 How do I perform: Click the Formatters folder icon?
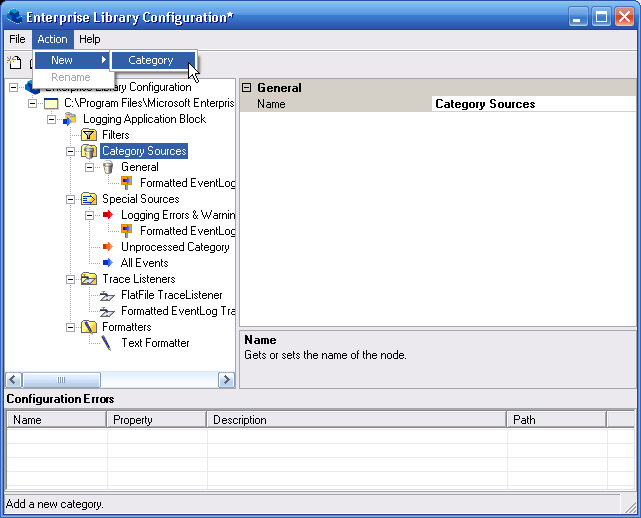89,327
